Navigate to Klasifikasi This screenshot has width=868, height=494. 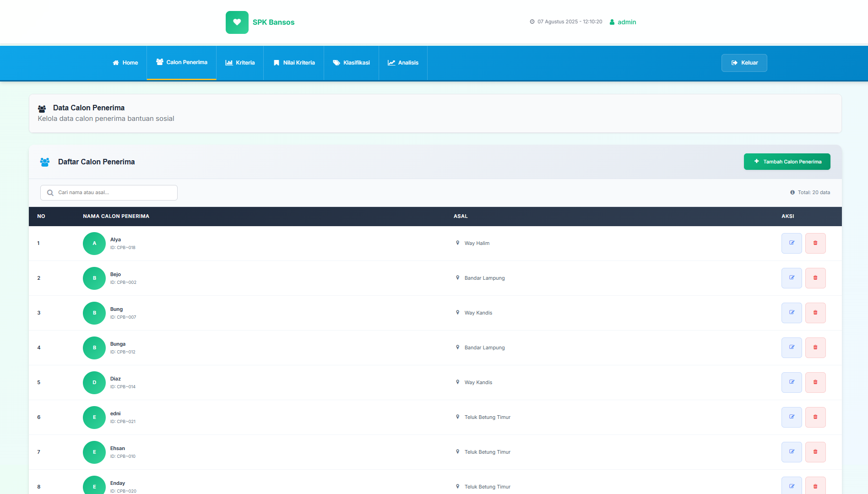351,63
